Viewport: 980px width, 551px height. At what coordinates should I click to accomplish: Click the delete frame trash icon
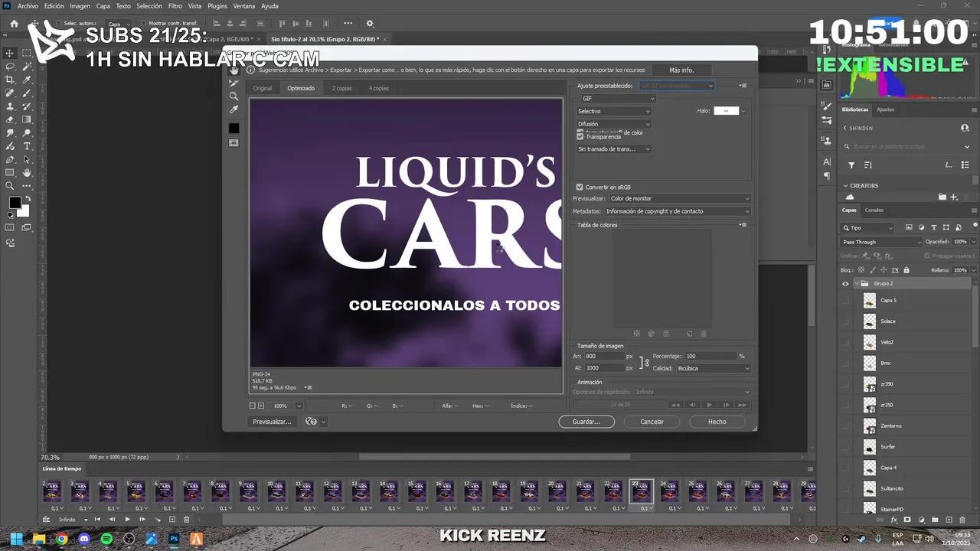coord(186,520)
